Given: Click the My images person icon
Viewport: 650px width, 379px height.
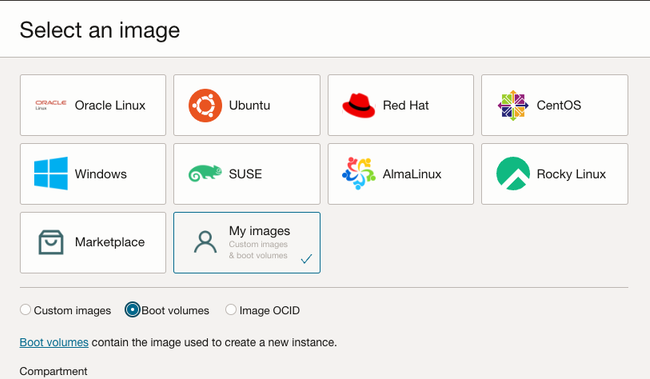Looking at the screenshot, I should click(205, 243).
